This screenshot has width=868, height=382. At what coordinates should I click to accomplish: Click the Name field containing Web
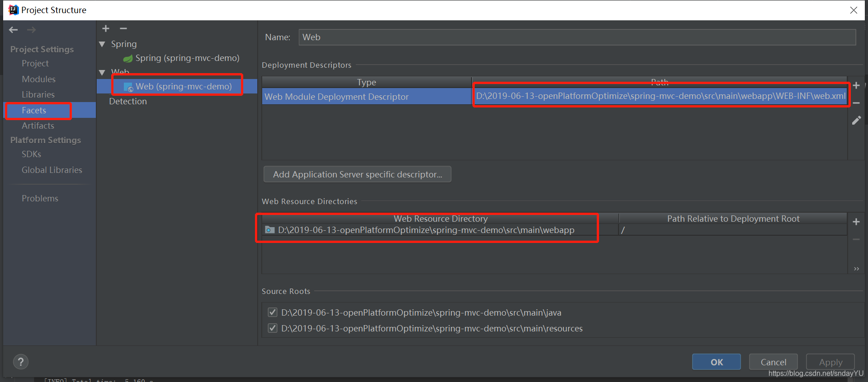point(577,37)
